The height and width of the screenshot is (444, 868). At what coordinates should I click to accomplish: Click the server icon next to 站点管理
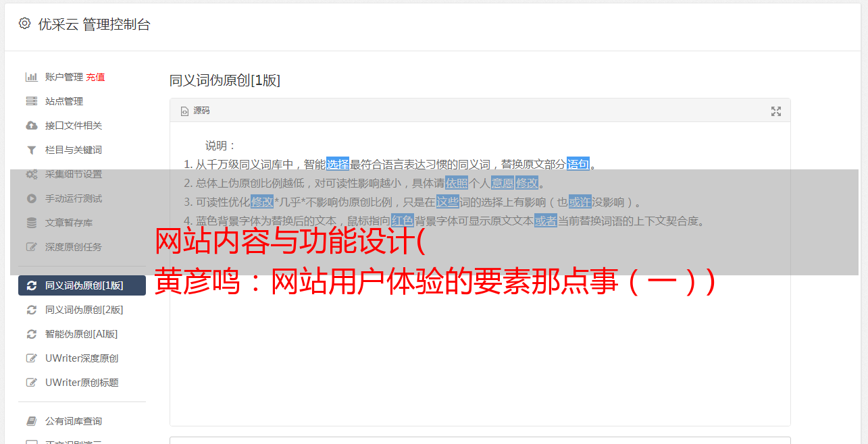coord(31,101)
